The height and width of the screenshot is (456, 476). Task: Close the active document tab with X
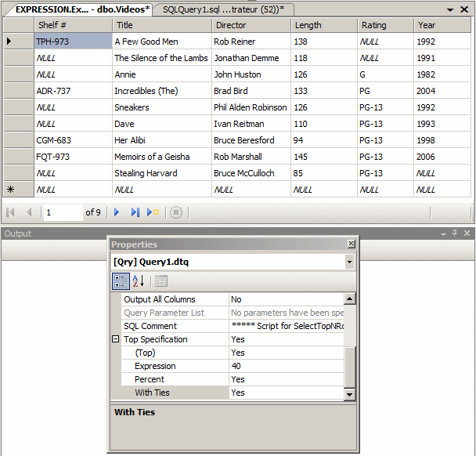[464, 9]
